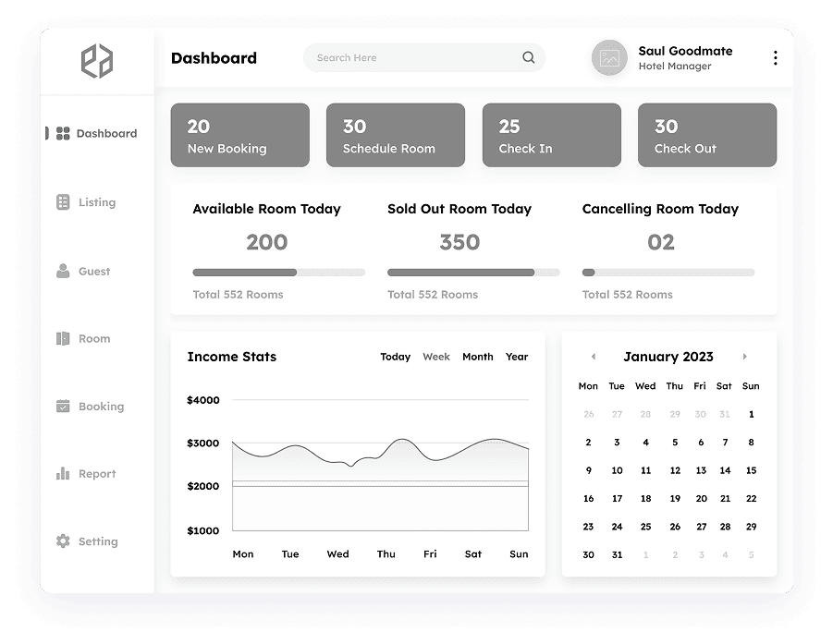Open the Check Out card showing 30

pos(706,135)
